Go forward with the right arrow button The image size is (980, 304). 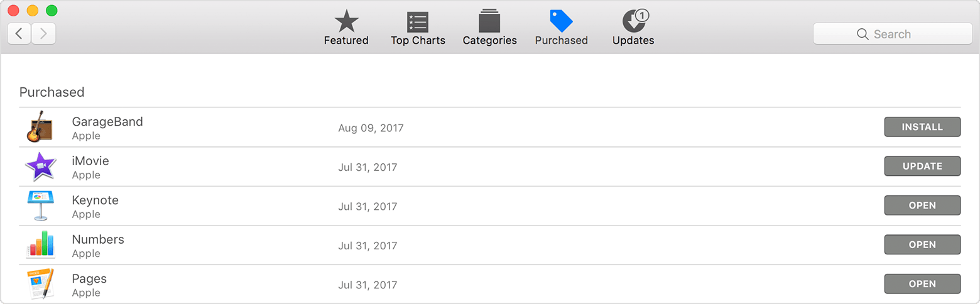click(43, 33)
